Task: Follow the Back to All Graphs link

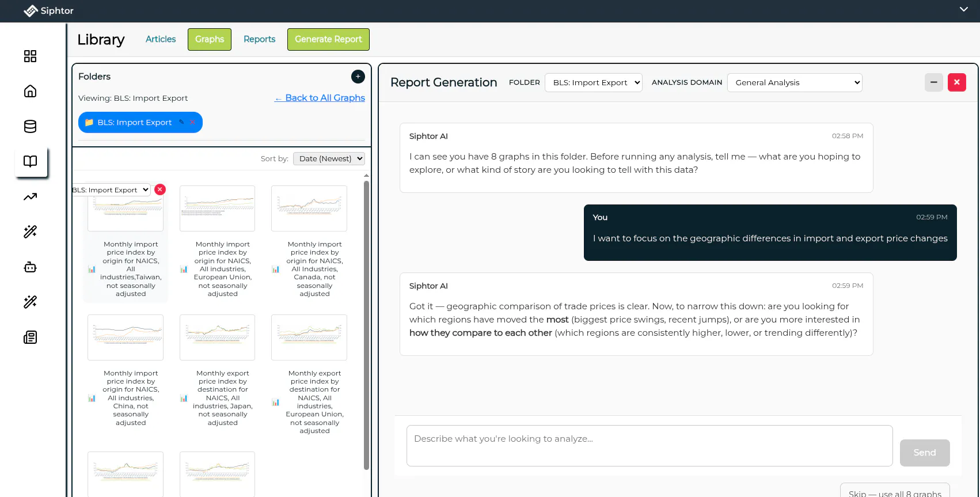Action: click(x=320, y=98)
